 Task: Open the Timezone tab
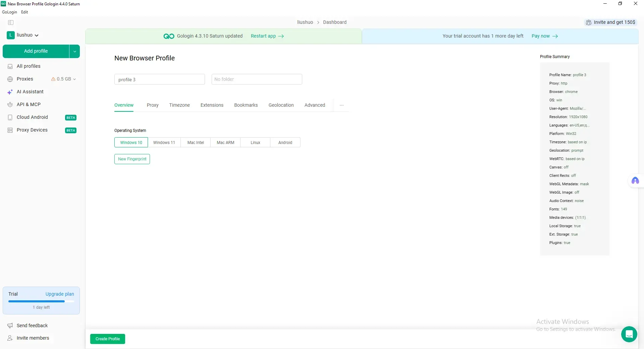[179, 105]
